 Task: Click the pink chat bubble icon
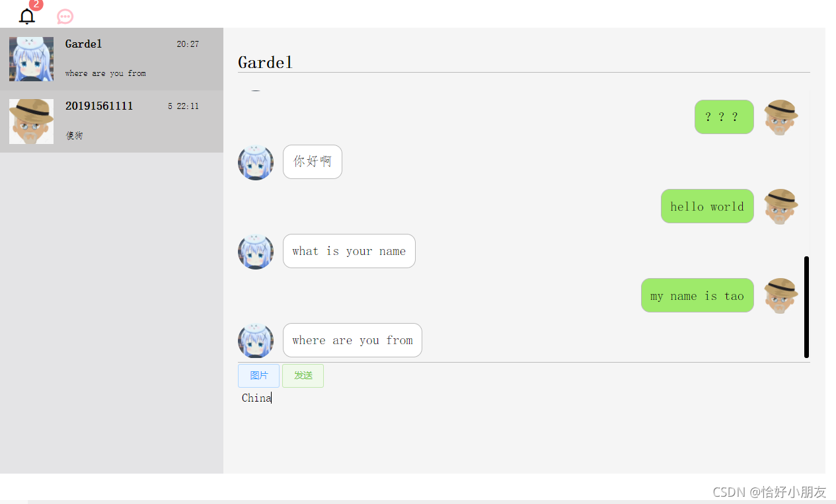point(65,17)
